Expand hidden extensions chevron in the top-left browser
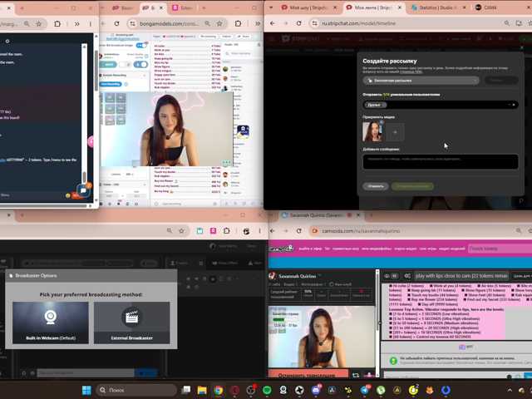This screenshot has height=399, width=532. pos(77,24)
